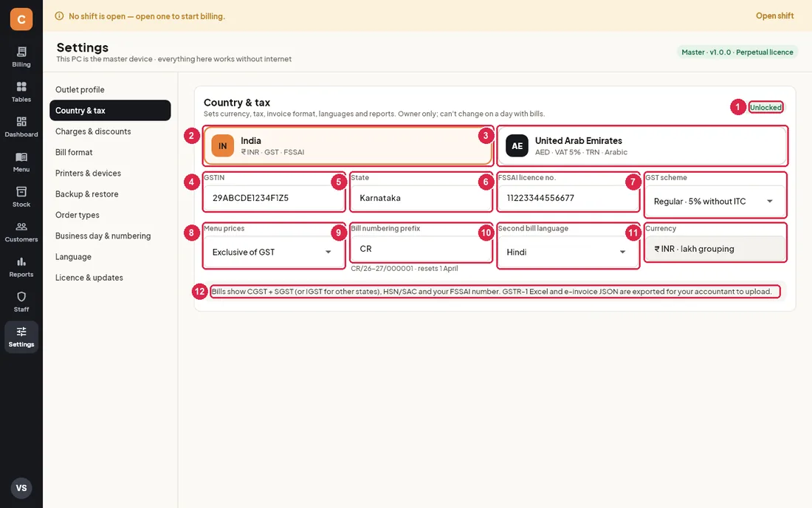Click the orange IN country badge
This screenshot has height=508, width=812.
coord(223,146)
